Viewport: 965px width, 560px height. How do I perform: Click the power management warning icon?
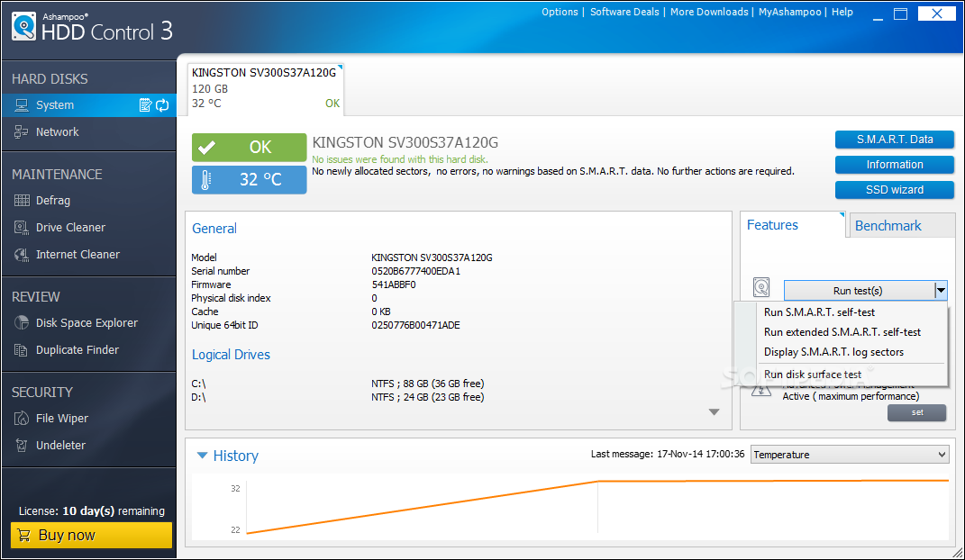point(761,390)
